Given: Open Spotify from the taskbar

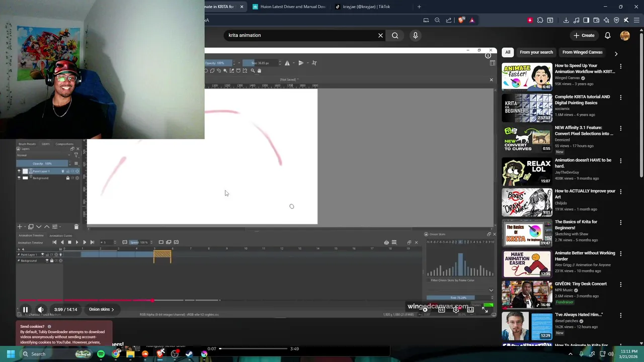Looking at the screenshot, I should tap(101, 354).
